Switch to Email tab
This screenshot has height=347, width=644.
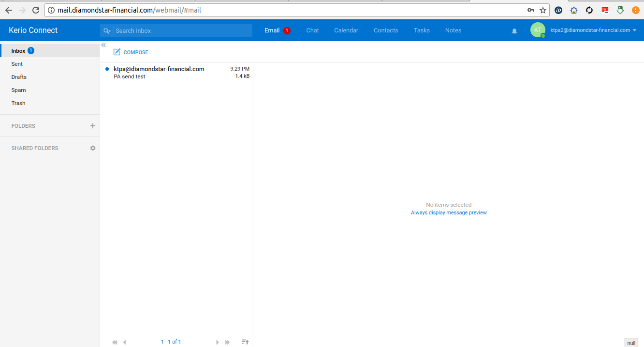[x=272, y=30]
